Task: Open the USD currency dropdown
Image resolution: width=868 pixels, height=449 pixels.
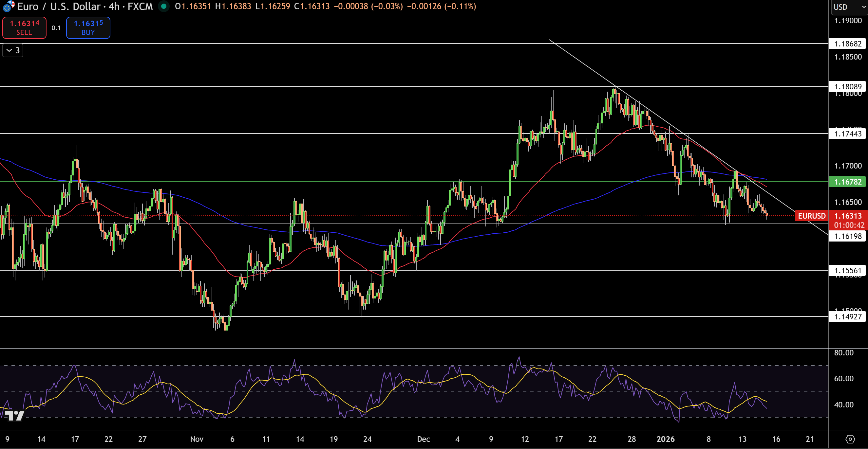Action: pyautogui.click(x=848, y=7)
